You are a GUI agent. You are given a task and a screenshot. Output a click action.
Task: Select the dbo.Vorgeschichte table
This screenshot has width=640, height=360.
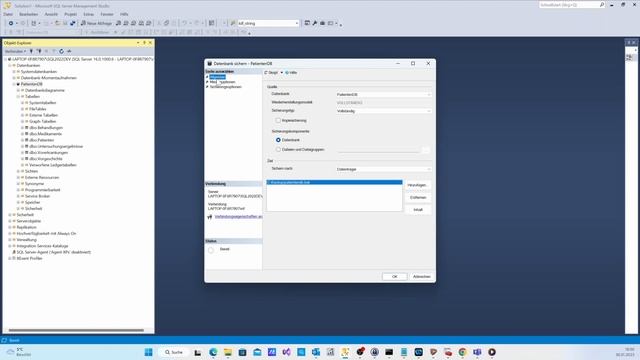point(46,159)
